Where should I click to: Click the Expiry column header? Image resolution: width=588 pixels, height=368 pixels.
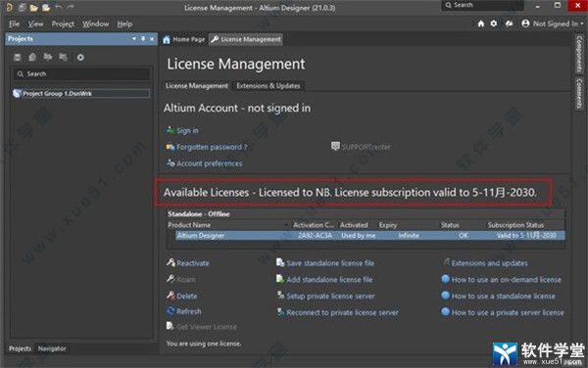pos(388,225)
